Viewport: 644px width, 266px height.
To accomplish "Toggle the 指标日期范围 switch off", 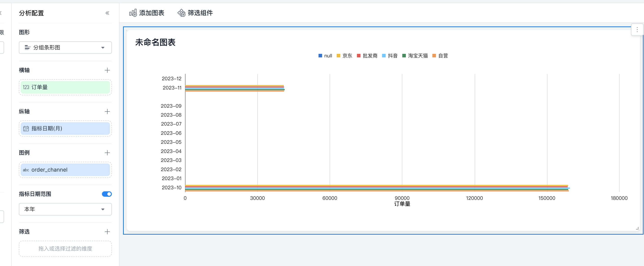I will tap(107, 194).
